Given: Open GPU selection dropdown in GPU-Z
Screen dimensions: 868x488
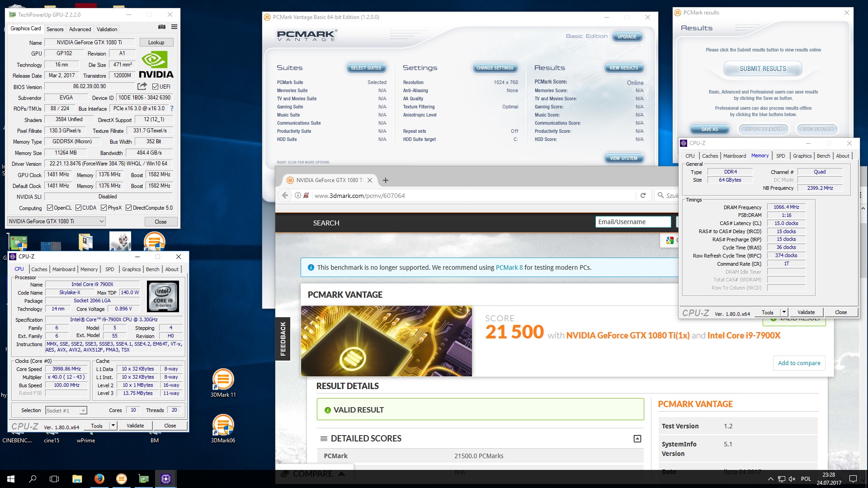Looking at the screenshot, I should click(x=57, y=221).
